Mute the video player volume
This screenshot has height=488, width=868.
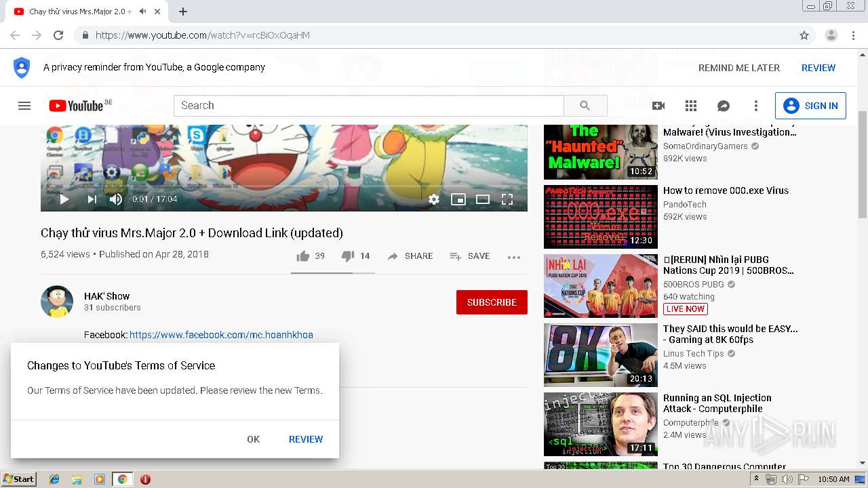[116, 199]
